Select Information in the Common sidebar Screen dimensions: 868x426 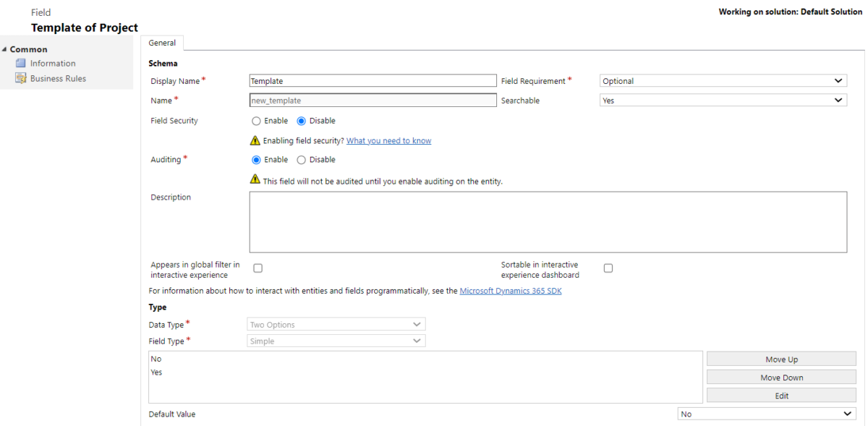tap(52, 63)
